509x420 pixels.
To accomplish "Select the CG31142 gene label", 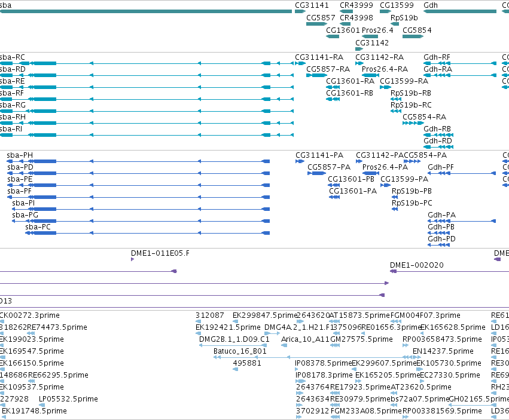I will pyautogui.click(x=371, y=42).
